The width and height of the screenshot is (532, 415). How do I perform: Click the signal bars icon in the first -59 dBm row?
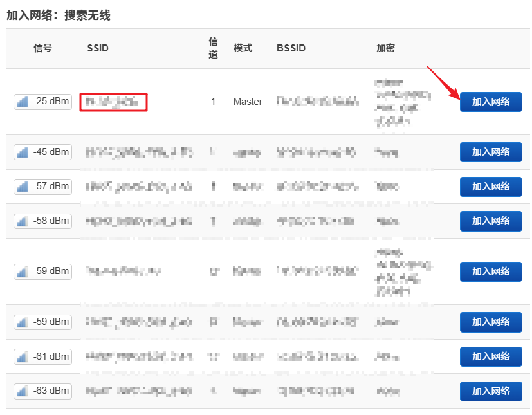pos(21,272)
